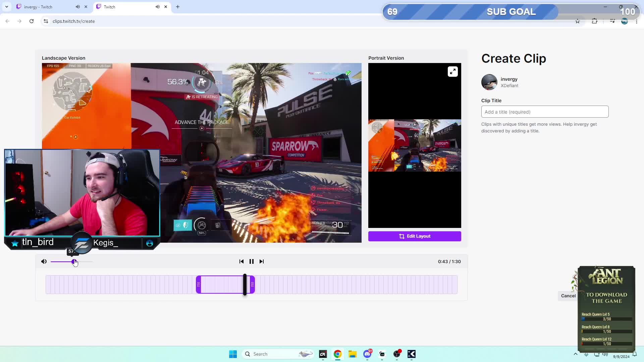Skip to next clip end

262,261
